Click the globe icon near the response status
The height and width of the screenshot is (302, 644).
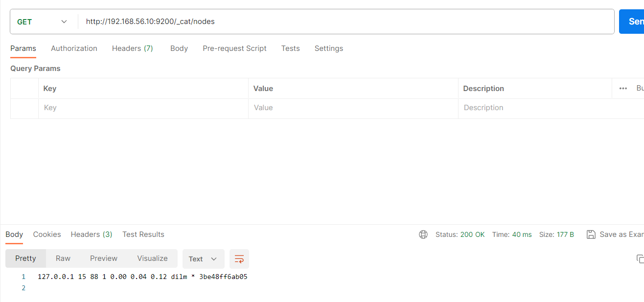pyautogui.click(x=423, y=234)
